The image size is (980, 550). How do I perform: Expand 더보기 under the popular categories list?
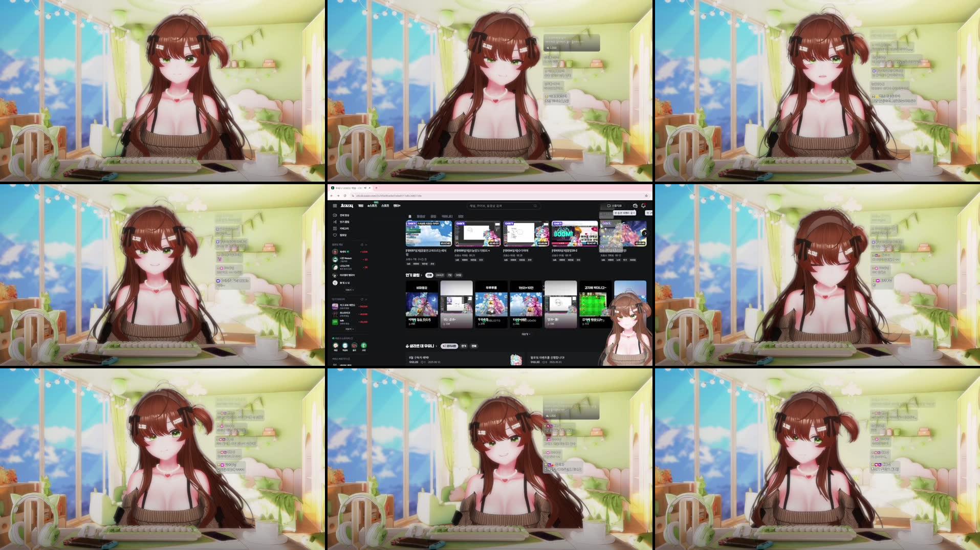[x=350, y=329]
